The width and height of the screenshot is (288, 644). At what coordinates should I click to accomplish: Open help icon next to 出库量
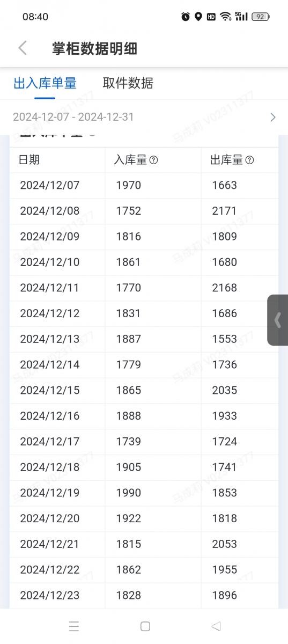pyautogui.click(x=249, y=160)
